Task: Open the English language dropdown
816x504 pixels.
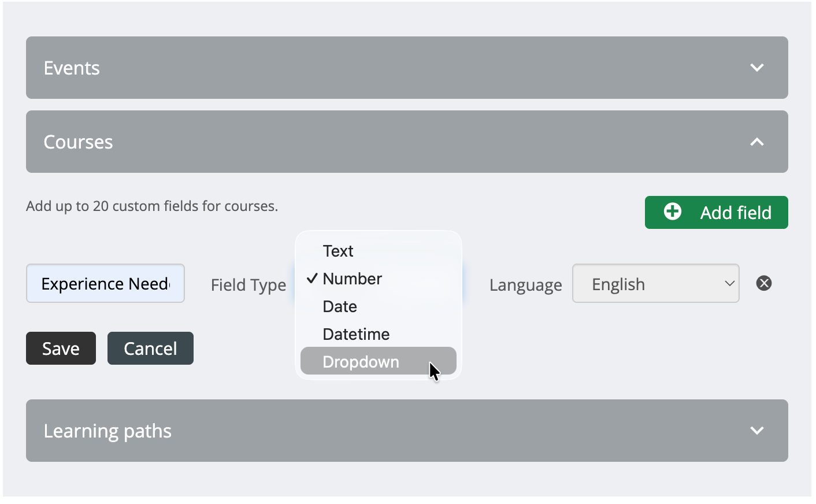Action: 655,284
